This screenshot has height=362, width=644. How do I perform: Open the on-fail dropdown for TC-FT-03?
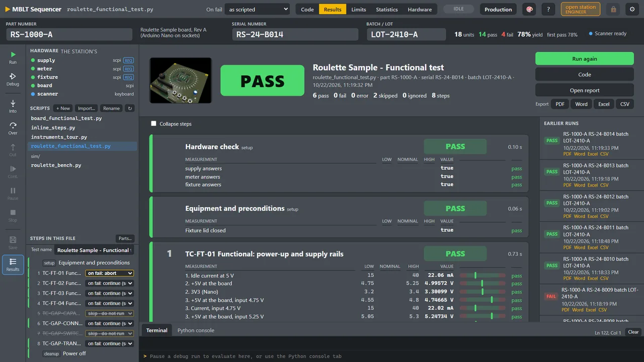pos(109,293)
